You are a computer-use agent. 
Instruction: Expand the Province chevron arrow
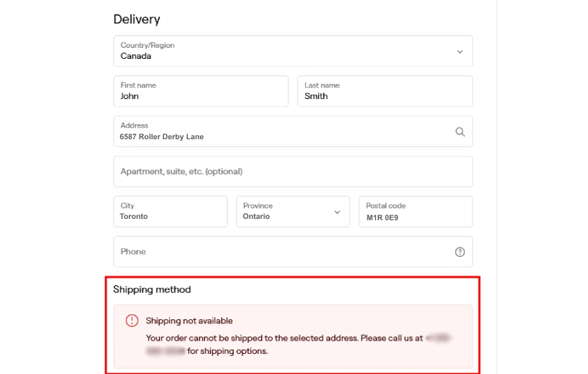337,212
